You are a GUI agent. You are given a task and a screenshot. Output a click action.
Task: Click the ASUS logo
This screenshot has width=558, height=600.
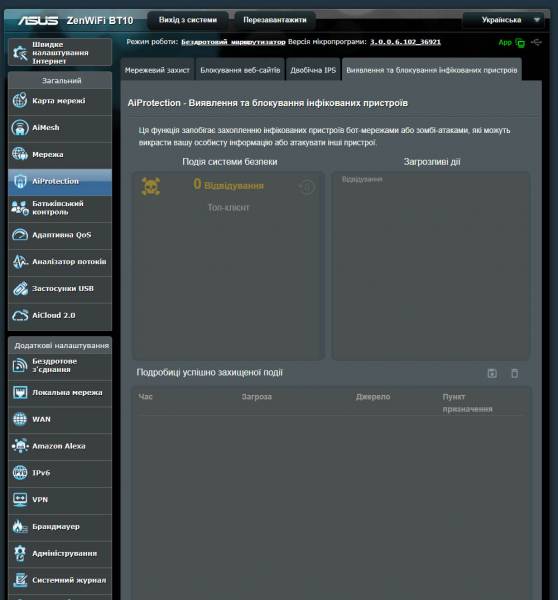(x=38, y=20)
